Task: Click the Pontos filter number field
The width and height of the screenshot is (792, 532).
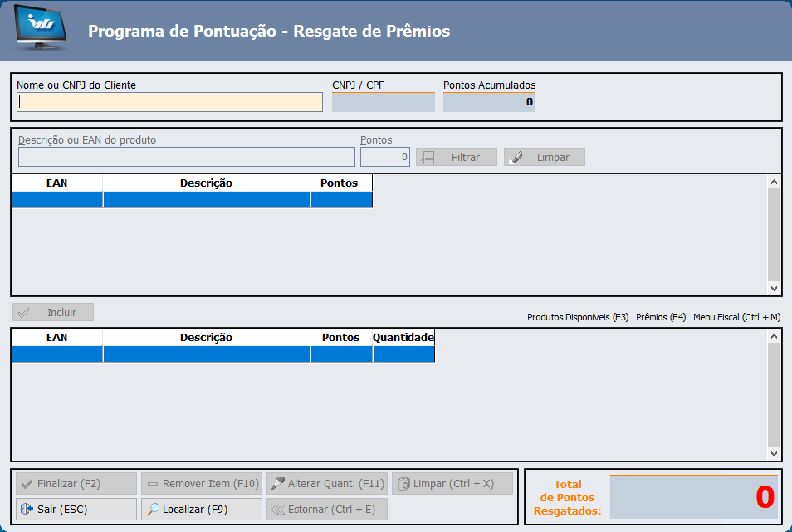Action: (384, 157)
